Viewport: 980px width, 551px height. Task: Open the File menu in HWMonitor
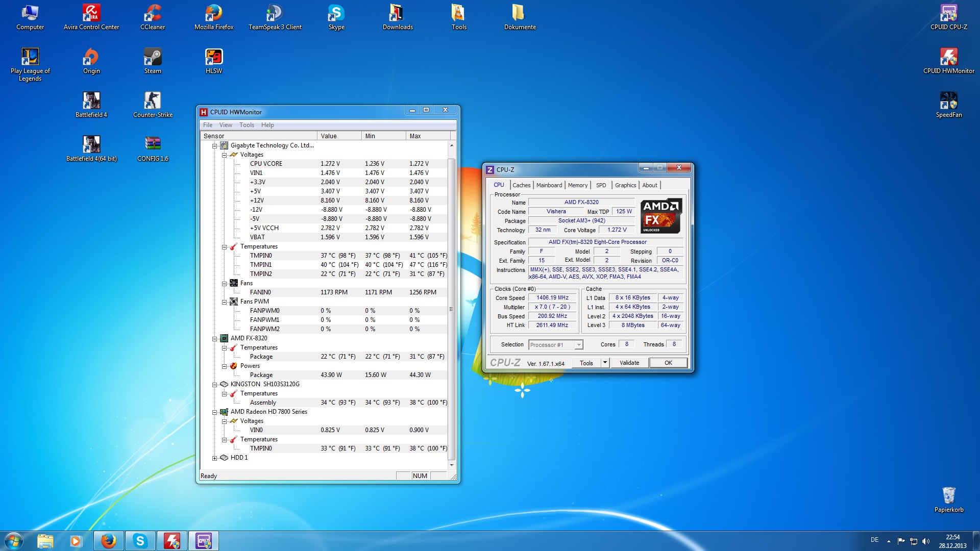point(208,125)
